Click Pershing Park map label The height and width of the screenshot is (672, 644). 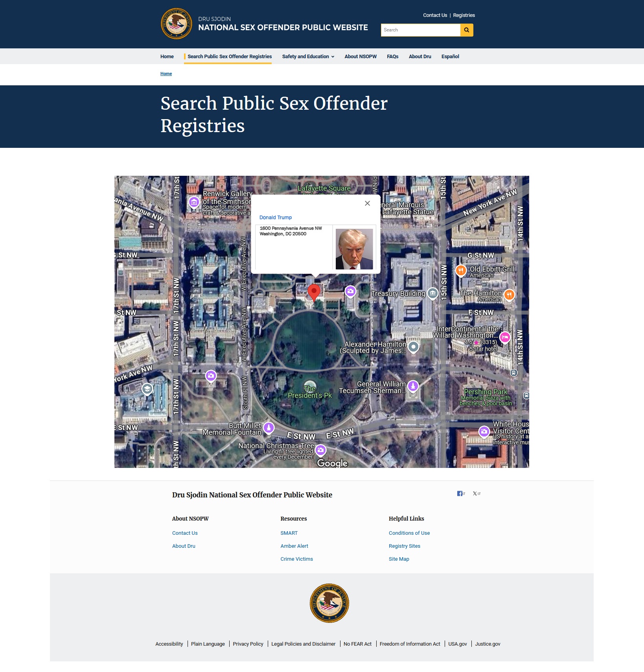click(x=486, y=392)
